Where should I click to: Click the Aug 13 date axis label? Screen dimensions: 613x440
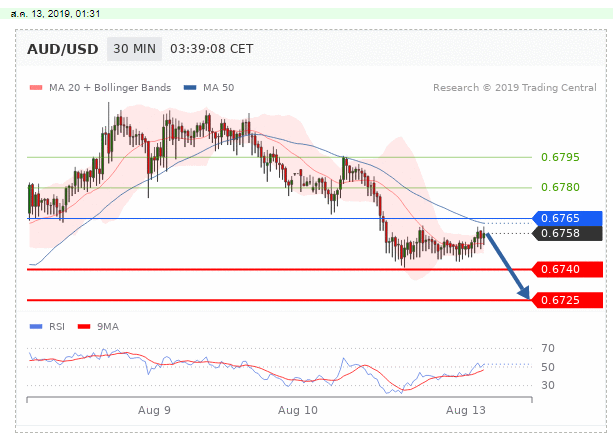(466, 410)
